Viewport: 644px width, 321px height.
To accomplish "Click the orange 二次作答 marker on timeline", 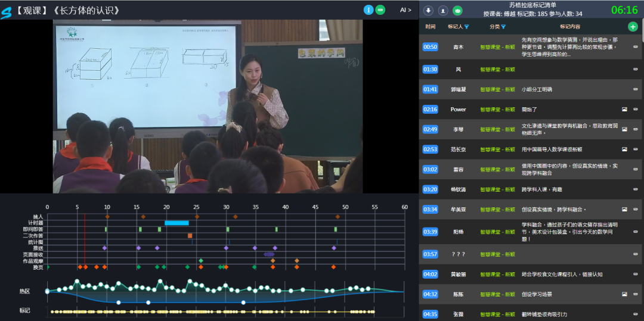I will (190, 236).
